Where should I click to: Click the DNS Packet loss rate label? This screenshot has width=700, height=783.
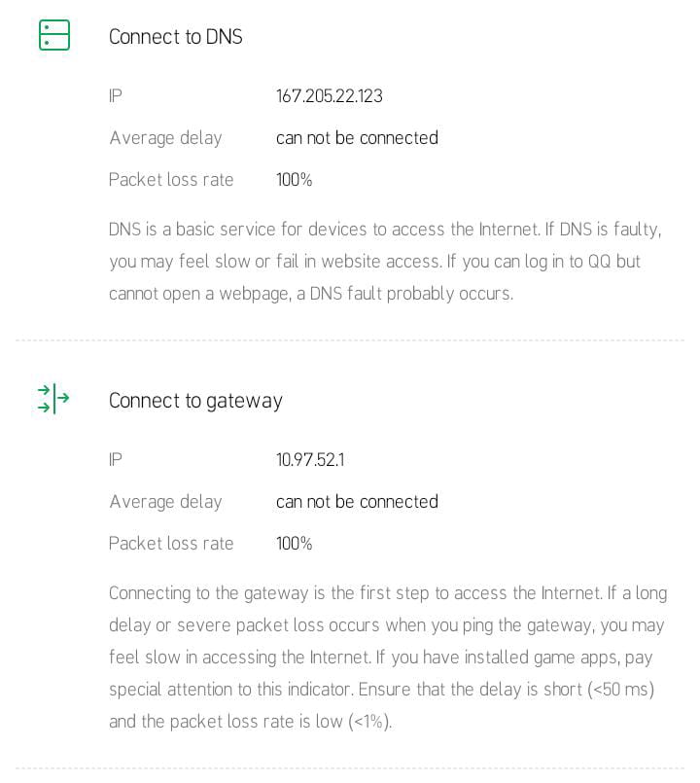click(171, 180)
